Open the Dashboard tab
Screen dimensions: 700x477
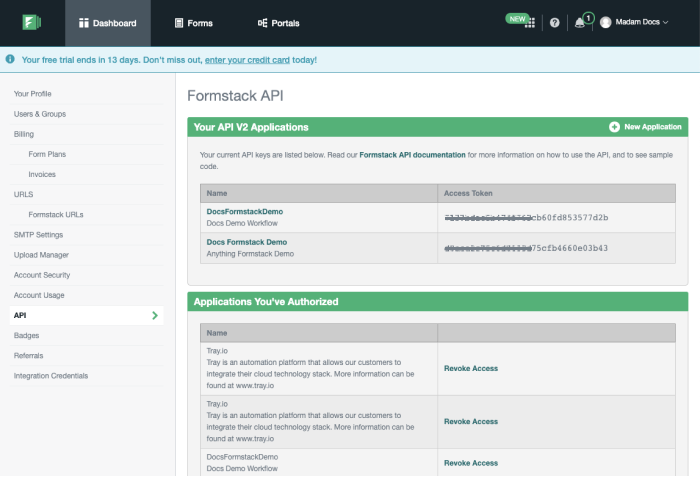[107, 23]
